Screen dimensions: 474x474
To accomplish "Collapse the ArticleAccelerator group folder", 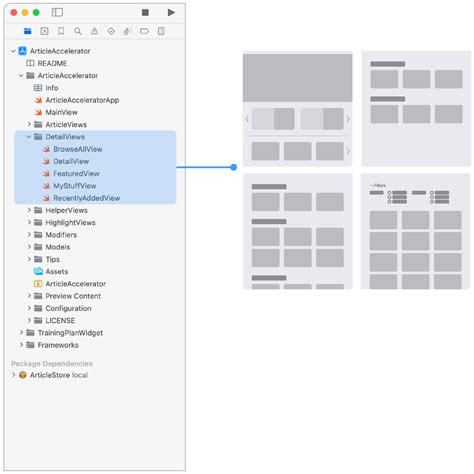I will pos(21,76).
